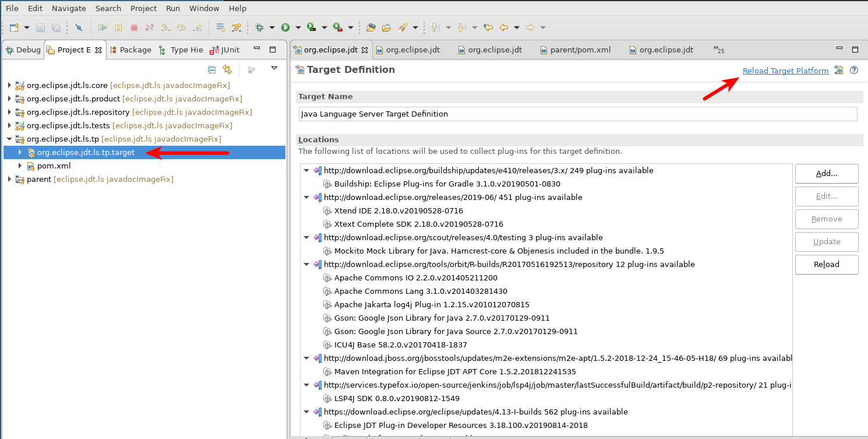The image size is (868, 439).
Task: Switch to the JUnit view tab
Action: pos(225,50)
